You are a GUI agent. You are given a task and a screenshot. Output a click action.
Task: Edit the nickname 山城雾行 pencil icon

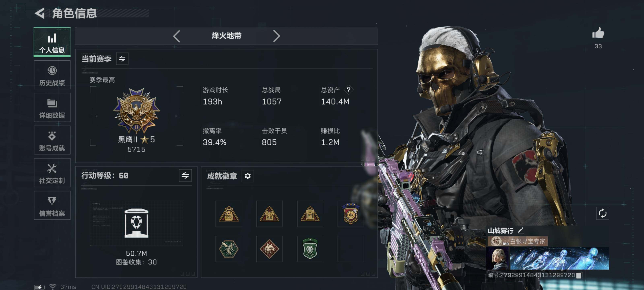pyautogui.click(x=521, y=230)
